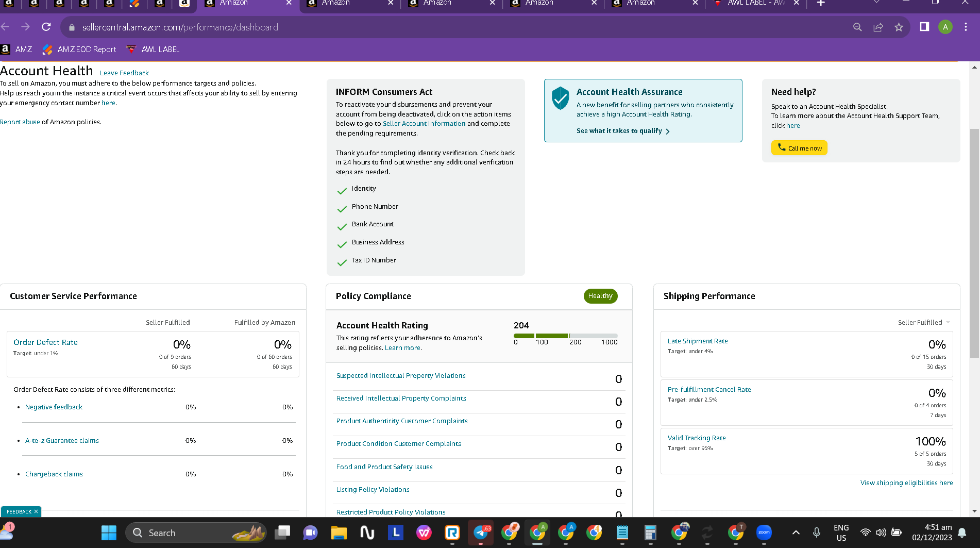Open Suspected Intellectual Property Violations
Image resolution: width=980 pixels, height=548 pixels.
click(x=401, y=376)
